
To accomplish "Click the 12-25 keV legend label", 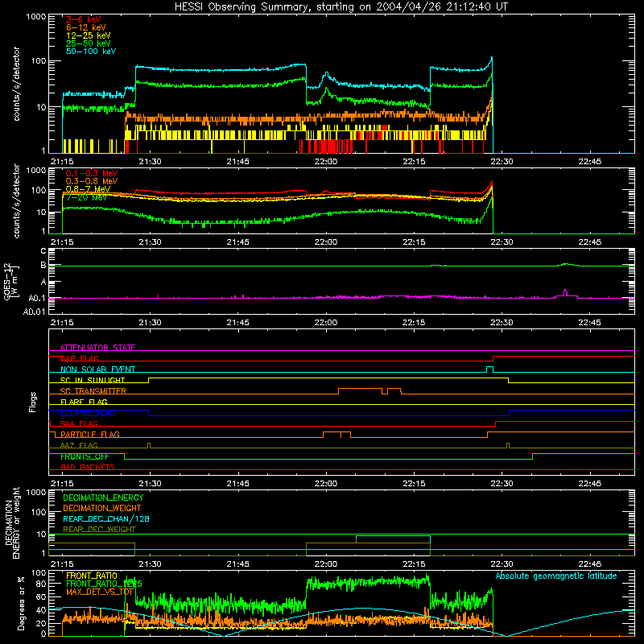I will (x=89, y=35).
